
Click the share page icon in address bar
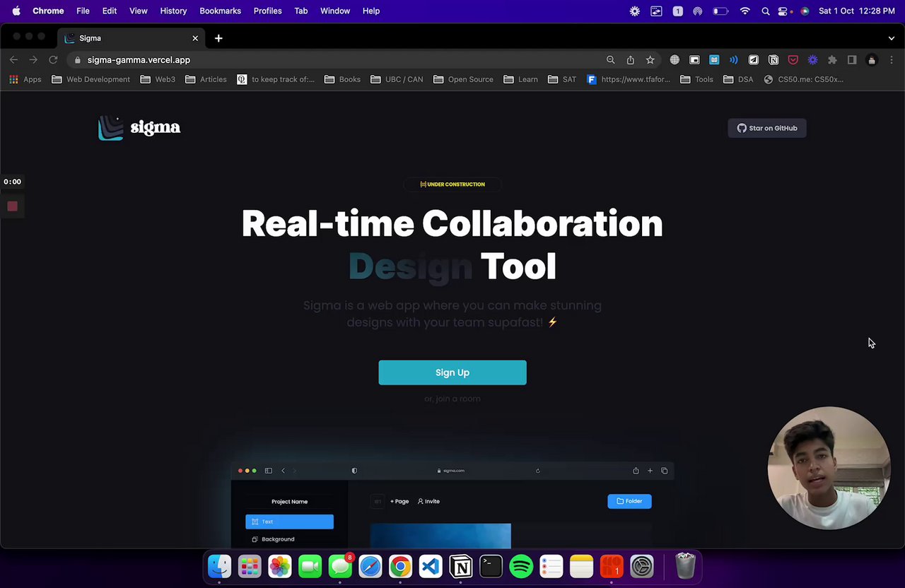tap(631, 60)
